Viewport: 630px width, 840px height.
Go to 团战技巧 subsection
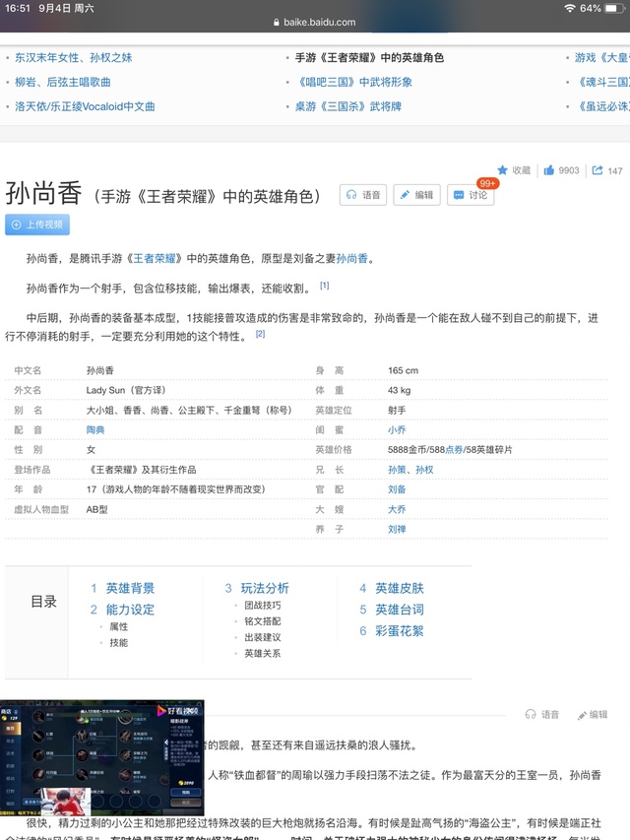tap(263, 605)
